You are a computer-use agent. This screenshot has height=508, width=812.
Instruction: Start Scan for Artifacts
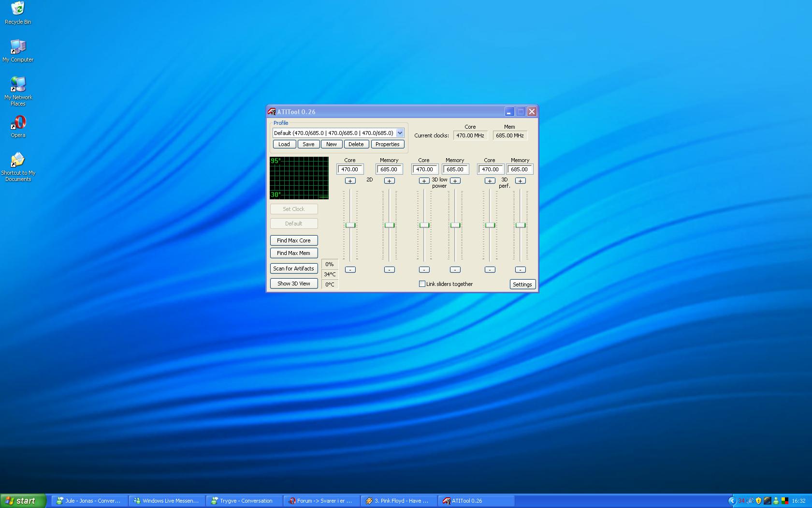pos(294,269)
